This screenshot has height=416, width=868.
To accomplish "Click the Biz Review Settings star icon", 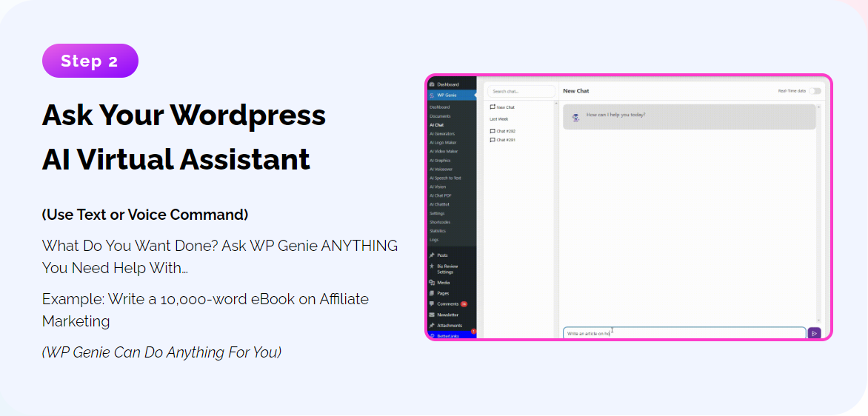I will click(x=432, y=266).
